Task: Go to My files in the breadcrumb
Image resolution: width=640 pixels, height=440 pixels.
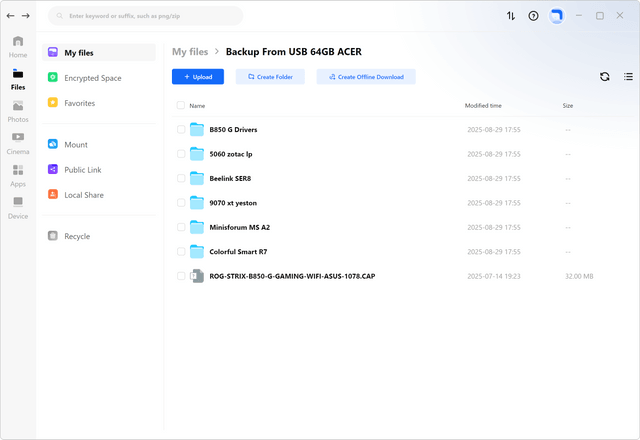Action: pyautogui.click(x=190, y=52)
